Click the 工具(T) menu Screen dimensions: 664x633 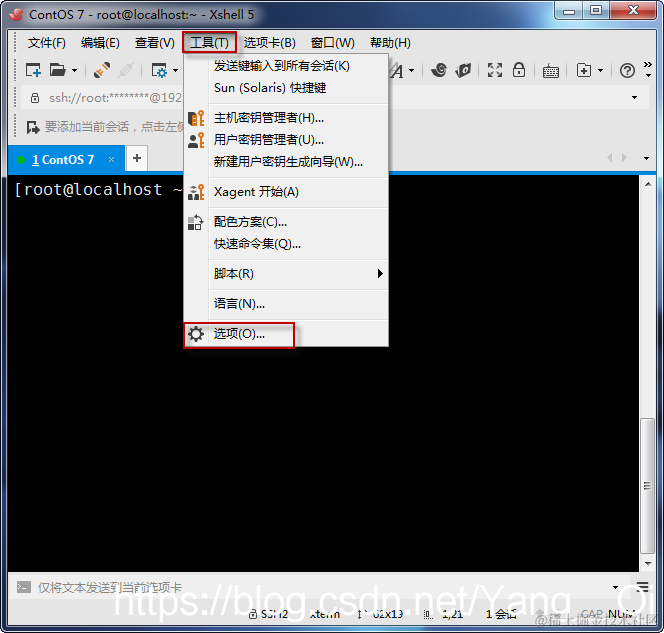(x=209, y=42)
